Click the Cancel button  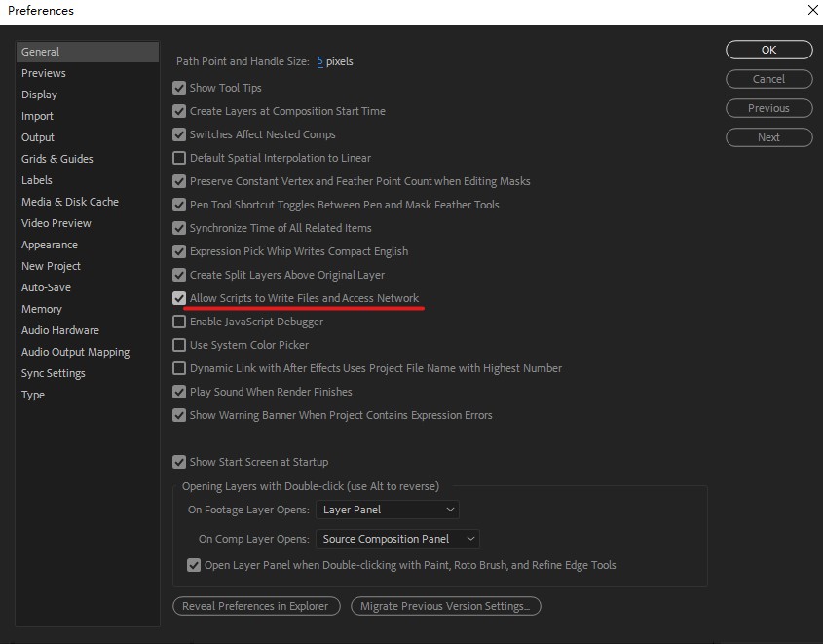click(768, 79)
